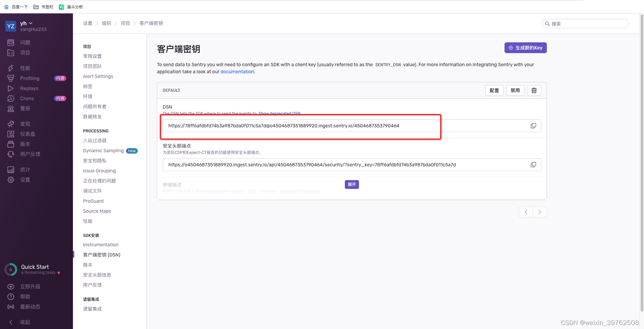Open Quick Start progress circle
644x329 pixels.
11,270
